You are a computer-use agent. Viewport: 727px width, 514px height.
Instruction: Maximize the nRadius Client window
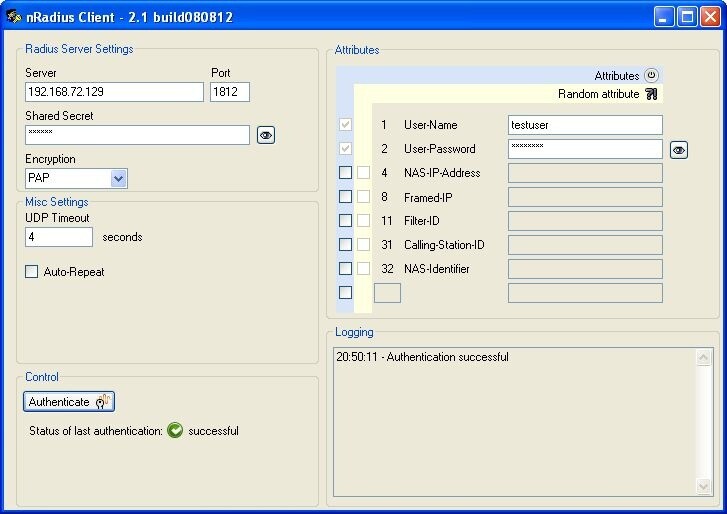pyautogui.click(x=687, y=16)
